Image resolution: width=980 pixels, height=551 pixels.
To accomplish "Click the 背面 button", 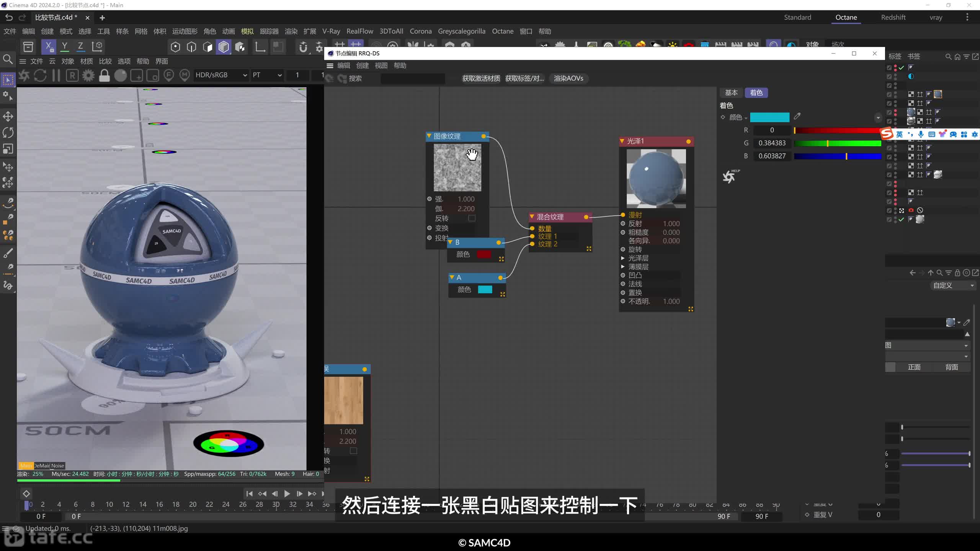I will pyautogui.click(x=952, y=367).
